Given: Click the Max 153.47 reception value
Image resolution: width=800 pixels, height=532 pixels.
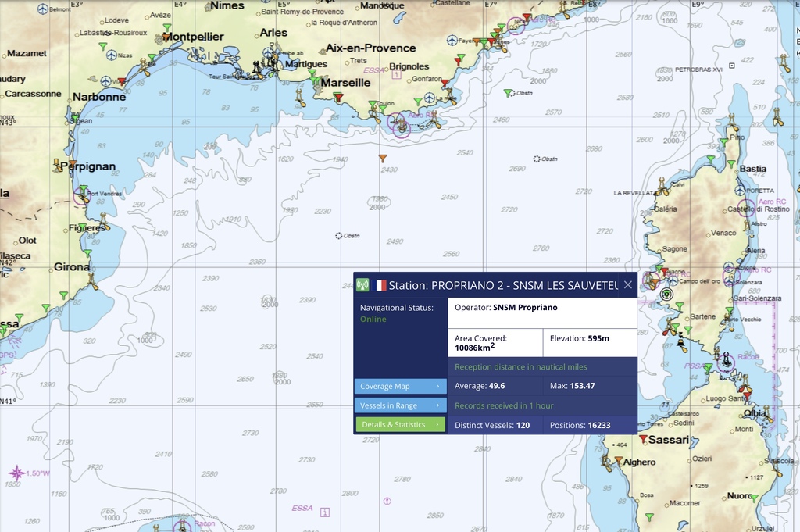Looking at the screenshot, I should 583,386.
